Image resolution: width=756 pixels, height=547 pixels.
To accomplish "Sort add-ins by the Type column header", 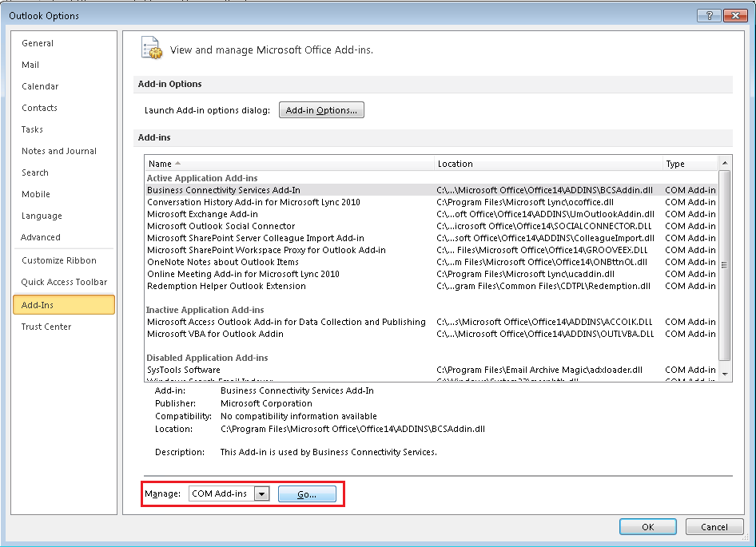I will [x=690, y=164].
